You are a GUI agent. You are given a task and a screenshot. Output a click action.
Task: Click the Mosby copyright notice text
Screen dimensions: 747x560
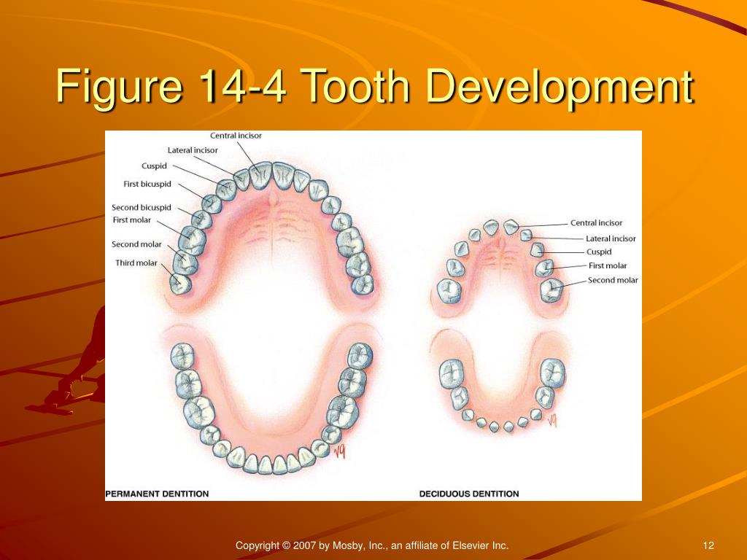tap(372, 545)
